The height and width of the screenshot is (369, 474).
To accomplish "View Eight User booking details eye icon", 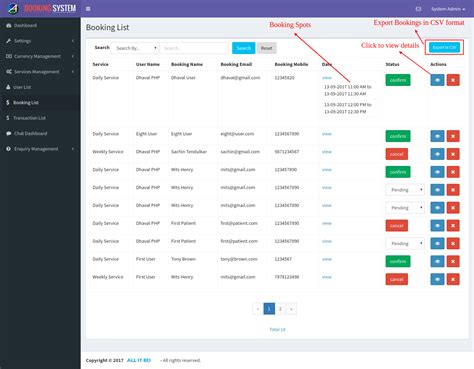I will pyautogui.click(x=437, y=136).
